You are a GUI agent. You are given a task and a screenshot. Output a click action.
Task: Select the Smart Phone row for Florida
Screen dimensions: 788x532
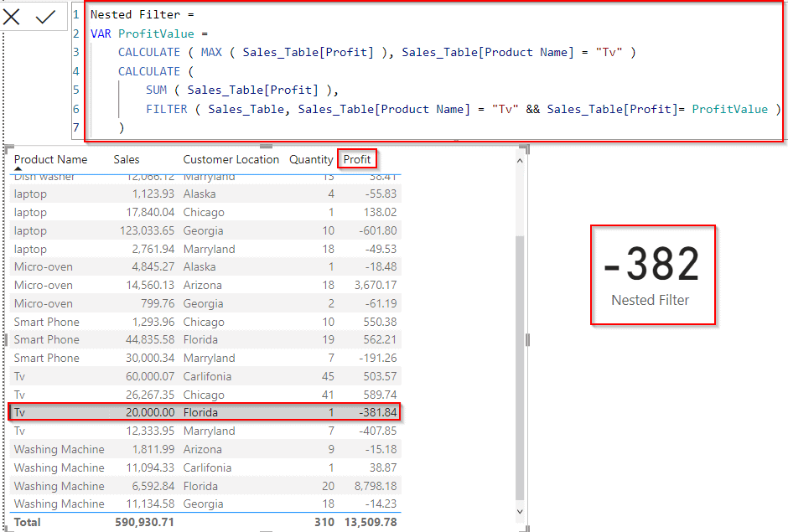(205, 339)
